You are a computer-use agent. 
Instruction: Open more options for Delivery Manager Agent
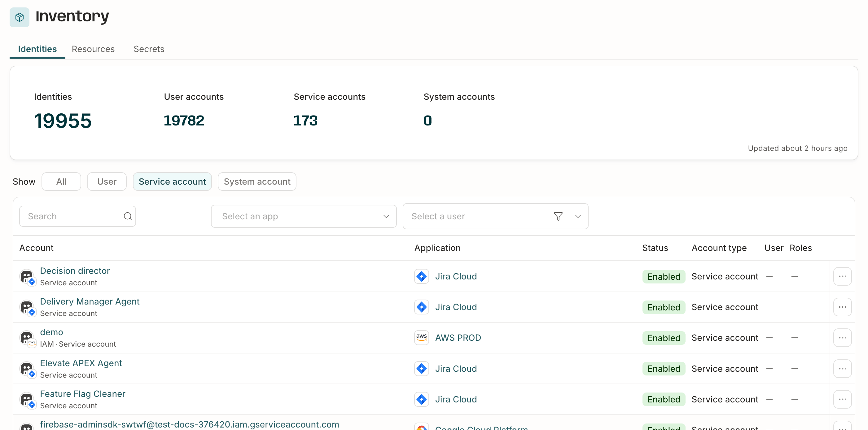[x=842, y=307]
